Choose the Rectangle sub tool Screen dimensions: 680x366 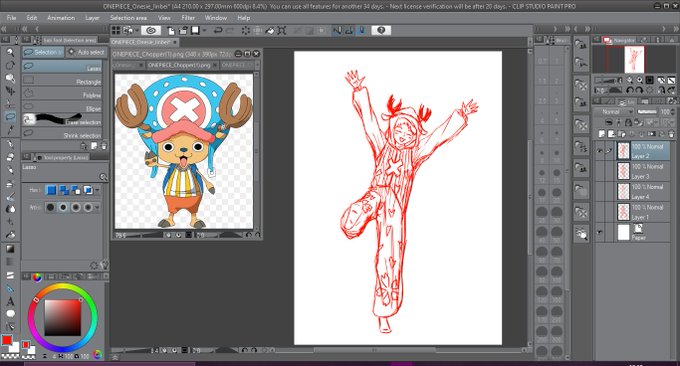pyautogui.click(x=62, y=80)
